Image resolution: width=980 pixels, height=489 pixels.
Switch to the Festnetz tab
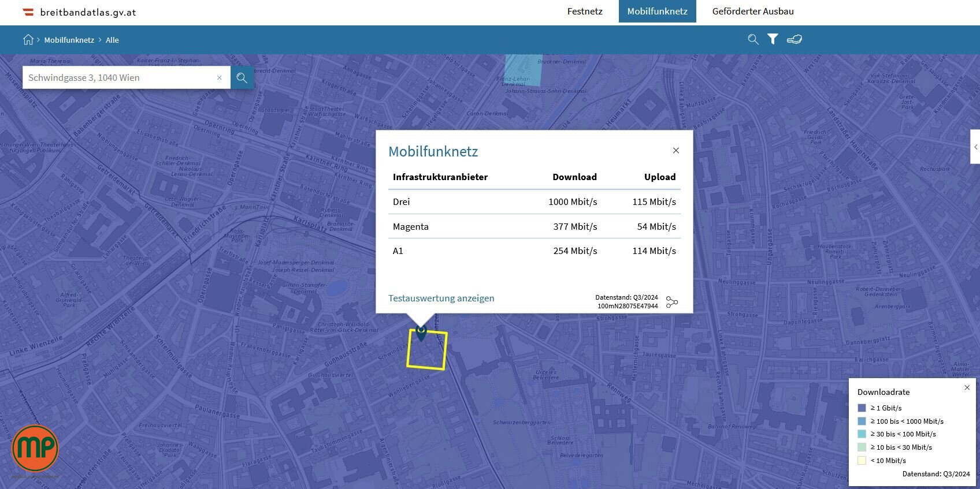point(585,12)
